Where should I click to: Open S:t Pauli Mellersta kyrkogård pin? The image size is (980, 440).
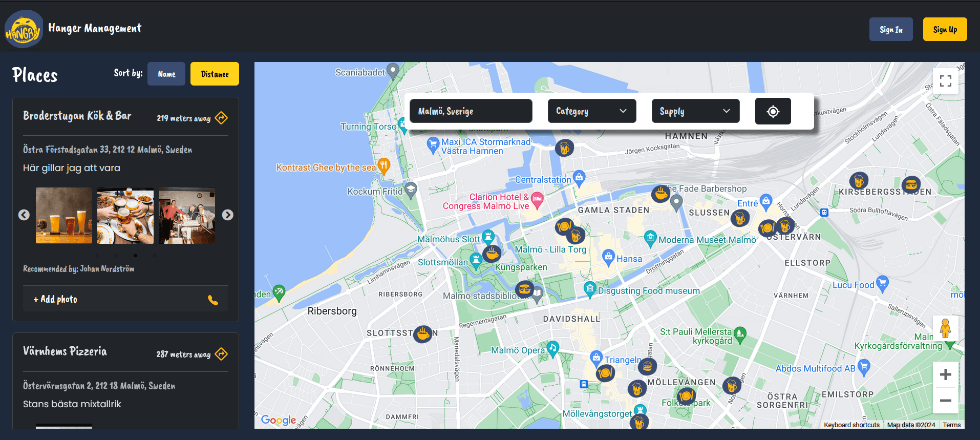tap(740, 336)
